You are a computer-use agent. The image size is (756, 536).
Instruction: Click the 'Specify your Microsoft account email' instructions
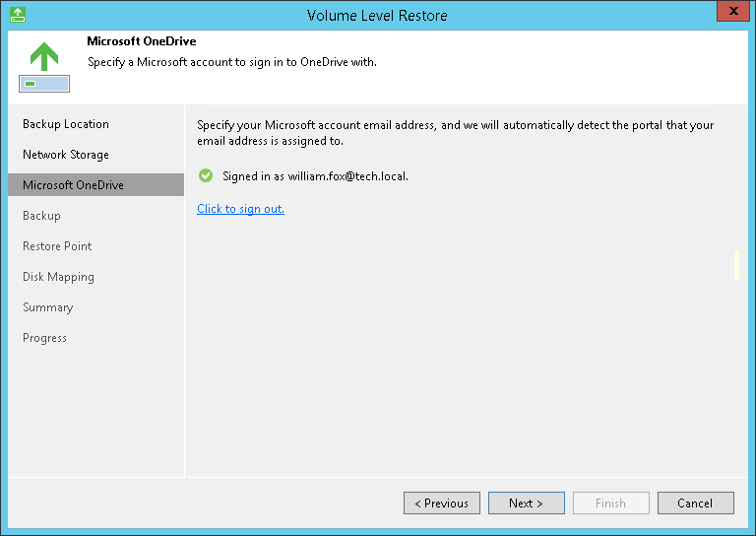click(x=455, y=133)
